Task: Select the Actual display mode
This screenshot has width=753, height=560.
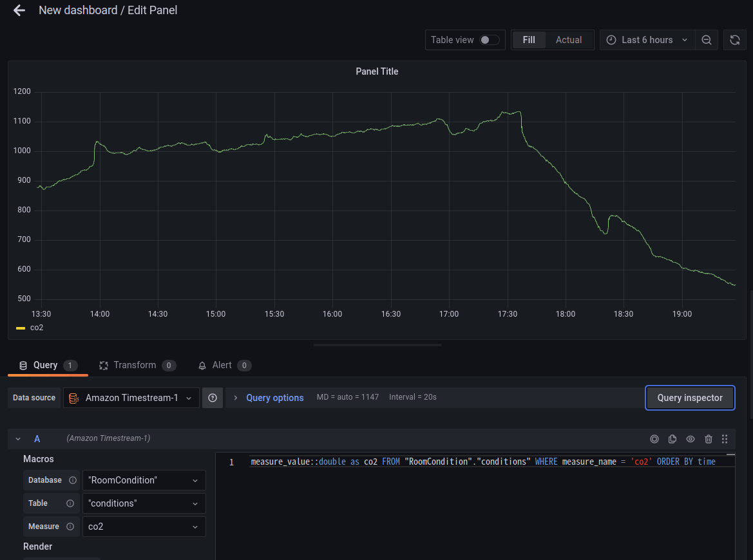Action: click(569, 40)
